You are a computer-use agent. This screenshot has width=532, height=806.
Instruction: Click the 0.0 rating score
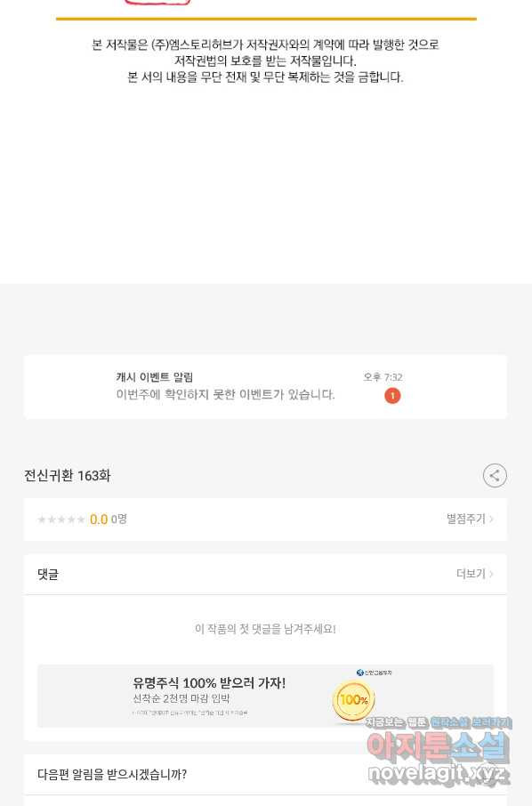(99, 520)
